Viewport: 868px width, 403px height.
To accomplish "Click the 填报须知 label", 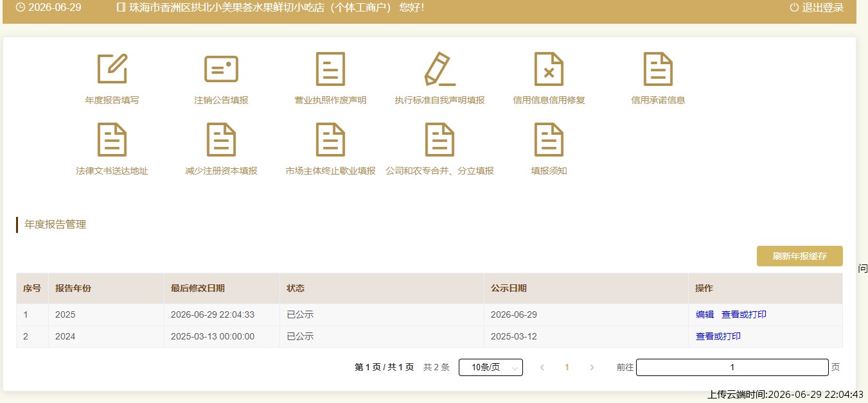I will [x=549, y=171].
